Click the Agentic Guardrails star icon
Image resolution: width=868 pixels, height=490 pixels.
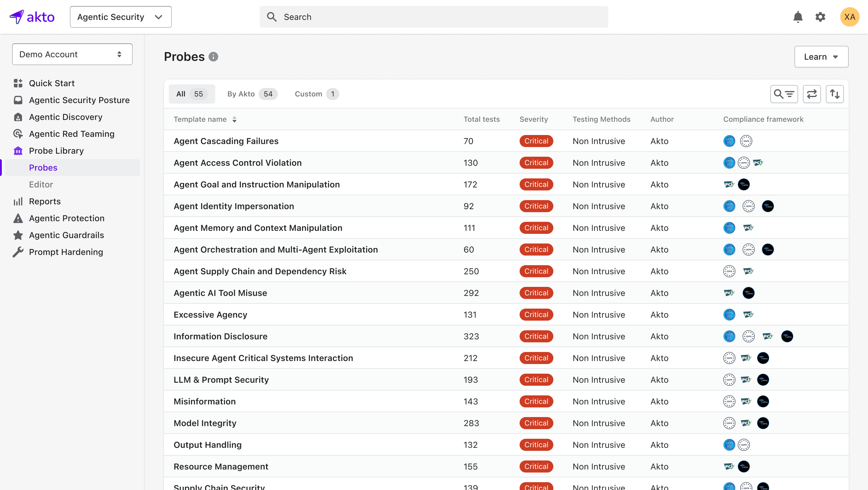(x=18, y=235)
